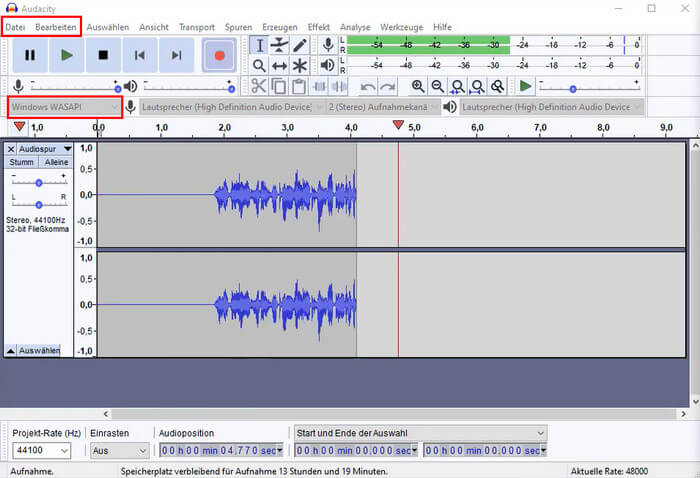Click the Trim audio icon
The height and width of the screenshot is (478, 700).
319,86
